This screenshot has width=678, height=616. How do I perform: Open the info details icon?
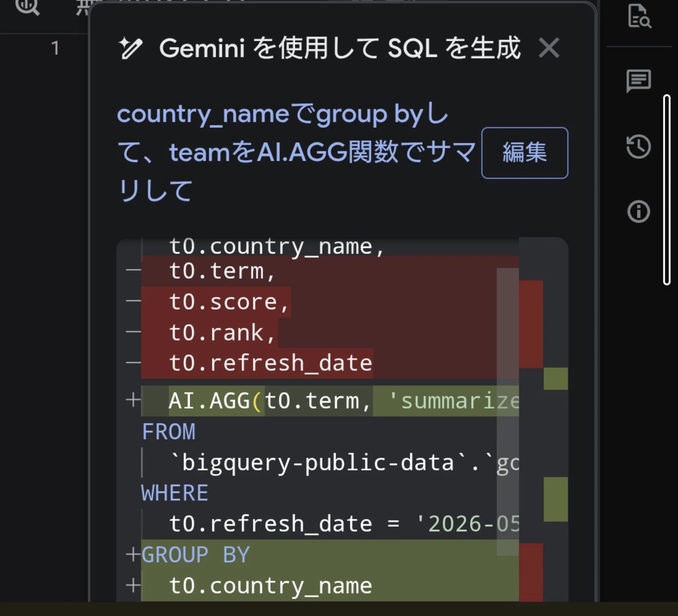(x=639, y=212)
